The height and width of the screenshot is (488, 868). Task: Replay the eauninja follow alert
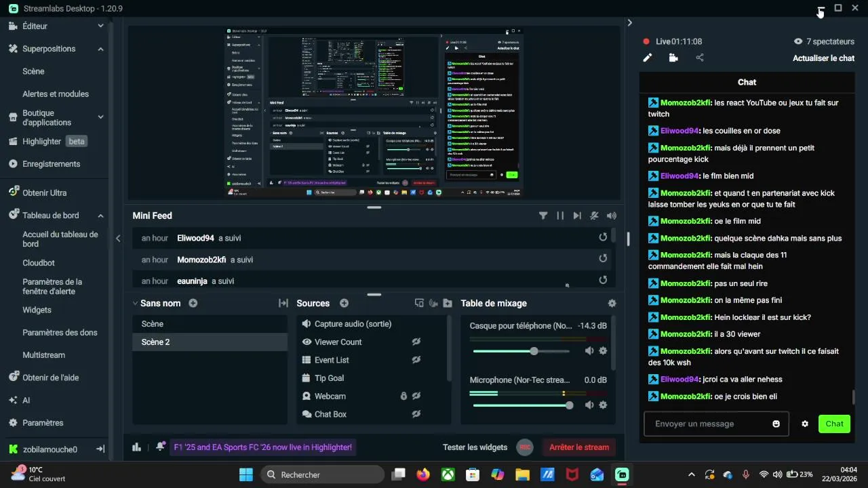(x=603, y=280)
